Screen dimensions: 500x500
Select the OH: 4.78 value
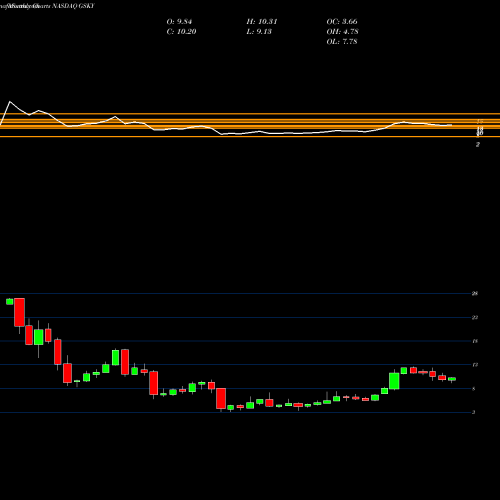point(342,32)
